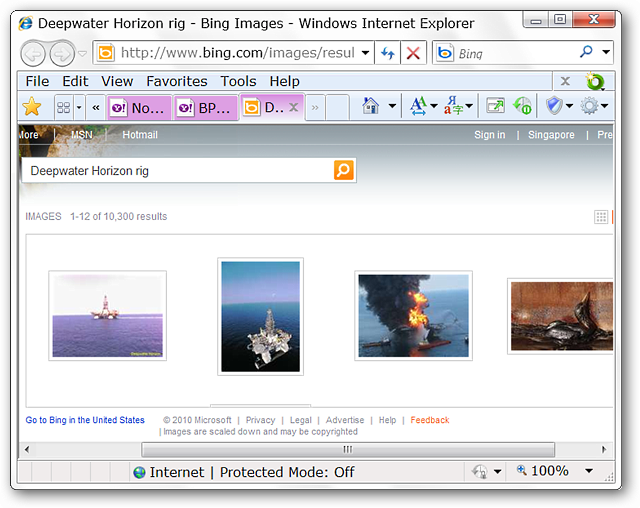Open the Legal footer link

coord(300,420)
